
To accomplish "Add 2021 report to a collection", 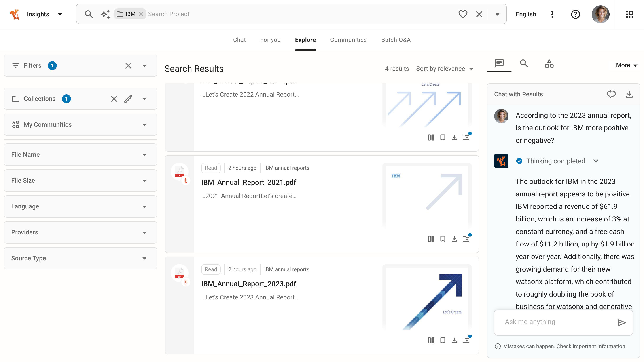I will pyautogui.click(x=466, y=239).
